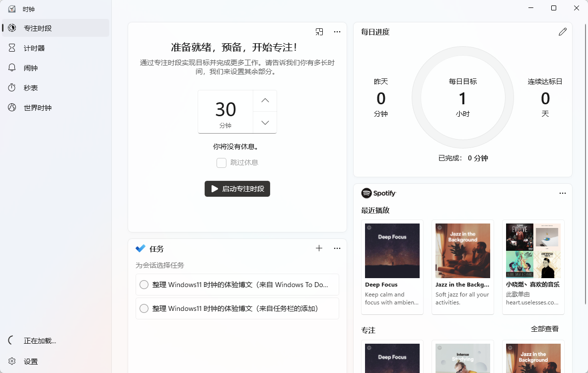Click the right-side vertical scrollbar
The image size is (588, 373).
(586, 164)
